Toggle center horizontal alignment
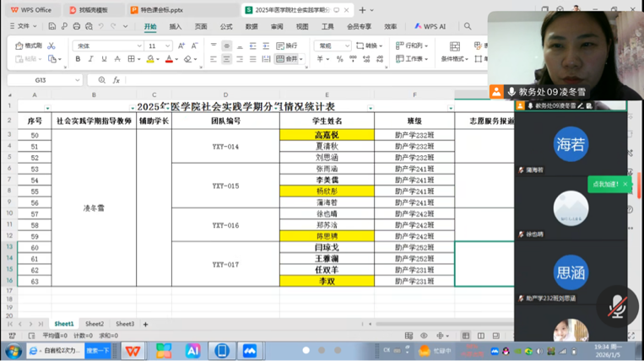 pyautogui.click(x=226, y=59)
